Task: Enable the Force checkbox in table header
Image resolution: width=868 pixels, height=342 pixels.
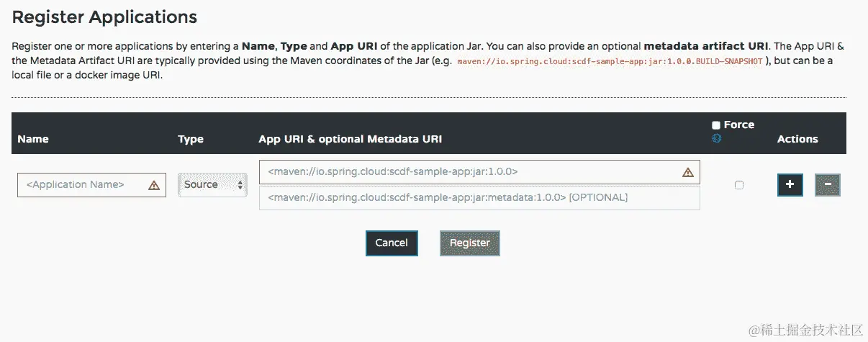Action: coord(715,125)
